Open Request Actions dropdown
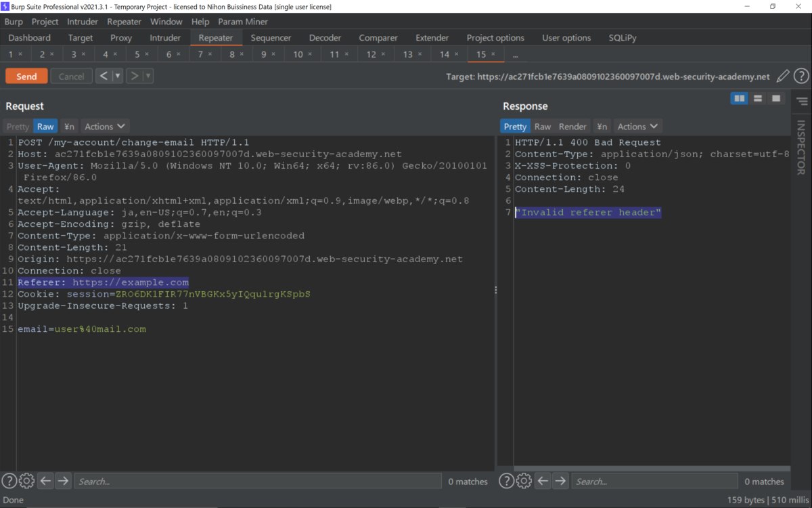The image size is (812, 508). [x=105, y=126]
